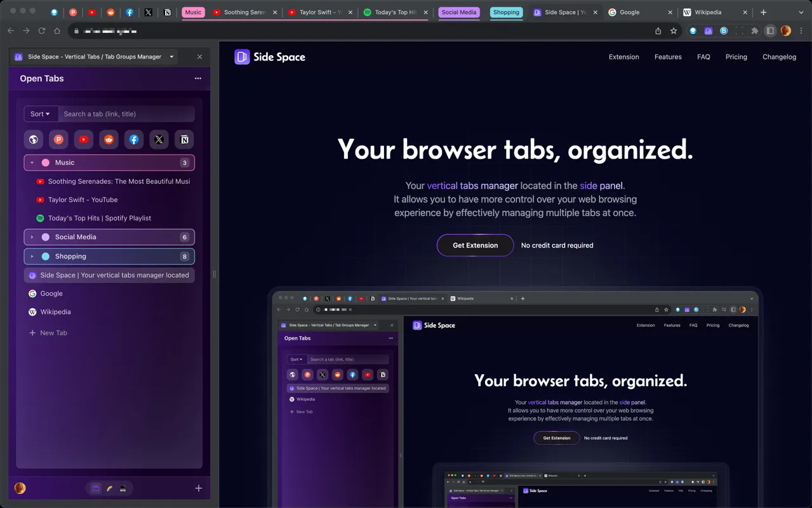Expand the Shopping tab group

click(32, 256)
